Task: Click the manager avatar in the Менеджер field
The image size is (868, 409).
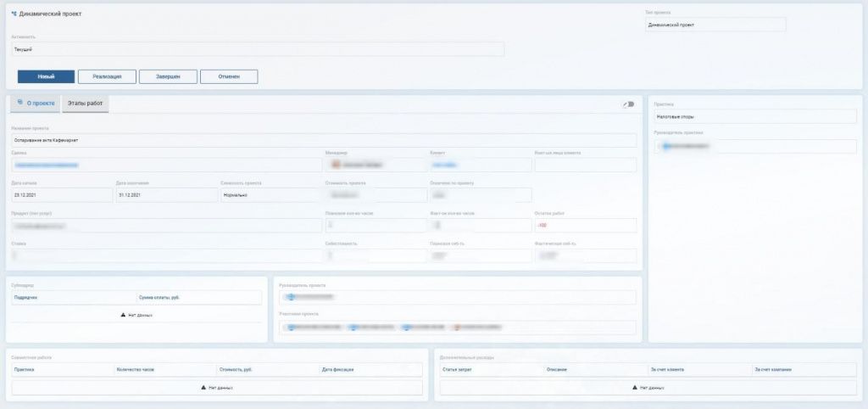Action: pos(336,165)
